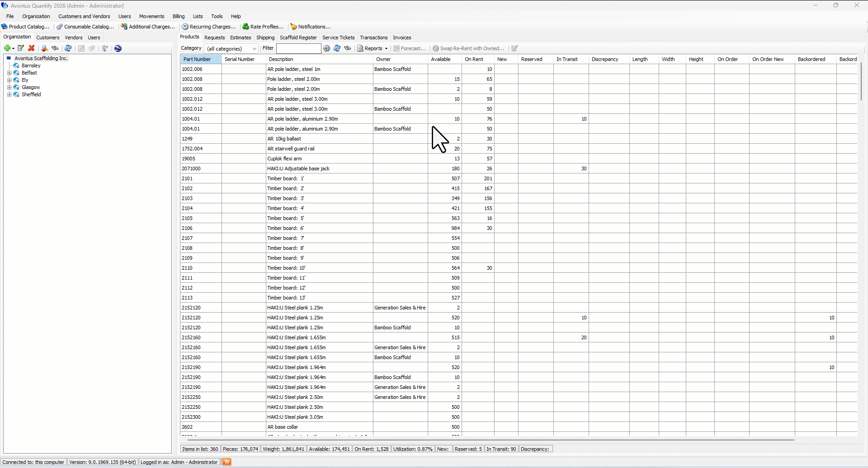The height and width of the screenshot is (468, 868).
Task: Sort by the In Transit column header
Action: click(x=571, y=59)
